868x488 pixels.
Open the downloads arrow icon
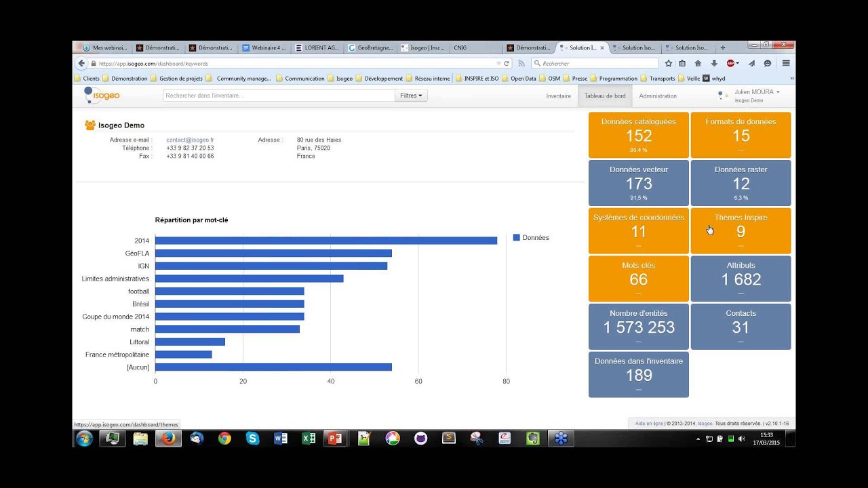click(x=714, y=63)
